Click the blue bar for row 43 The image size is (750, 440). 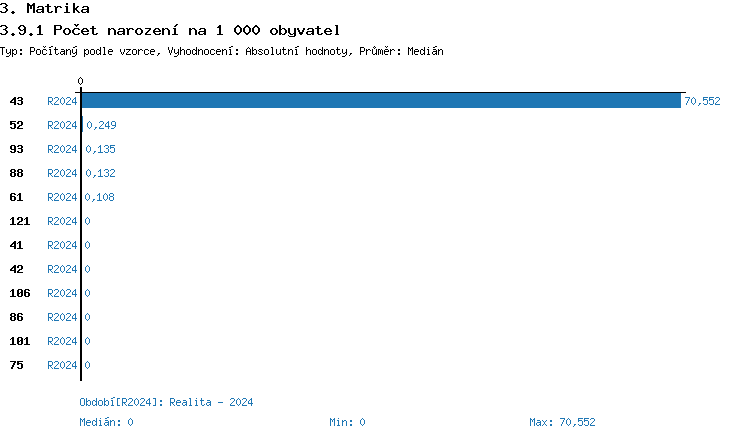(380, 101)
